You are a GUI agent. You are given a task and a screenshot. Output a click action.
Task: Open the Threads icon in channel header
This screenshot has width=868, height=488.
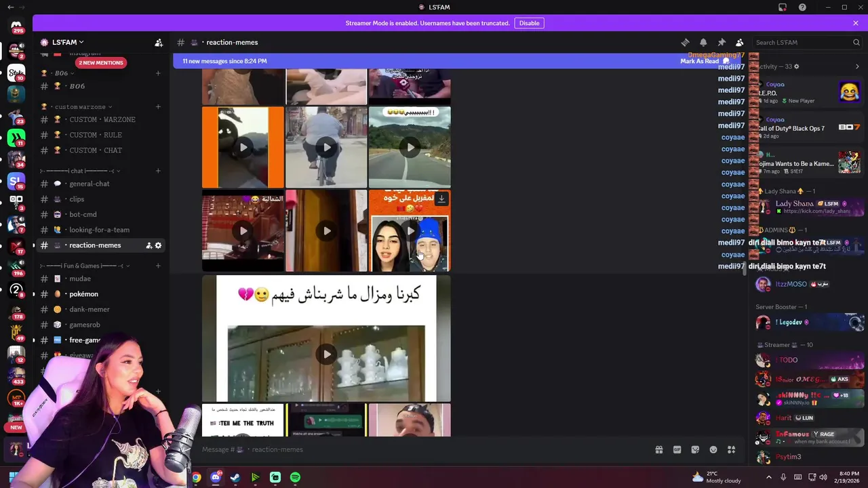(x=686, y=42)
